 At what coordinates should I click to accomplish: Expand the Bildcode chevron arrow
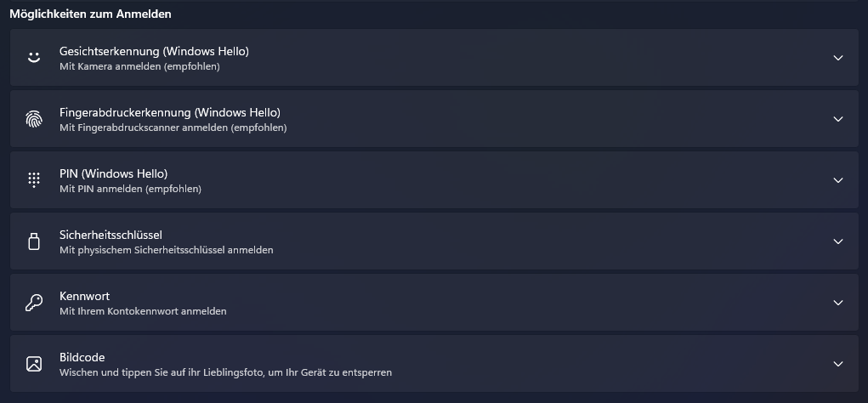(838, 364)
